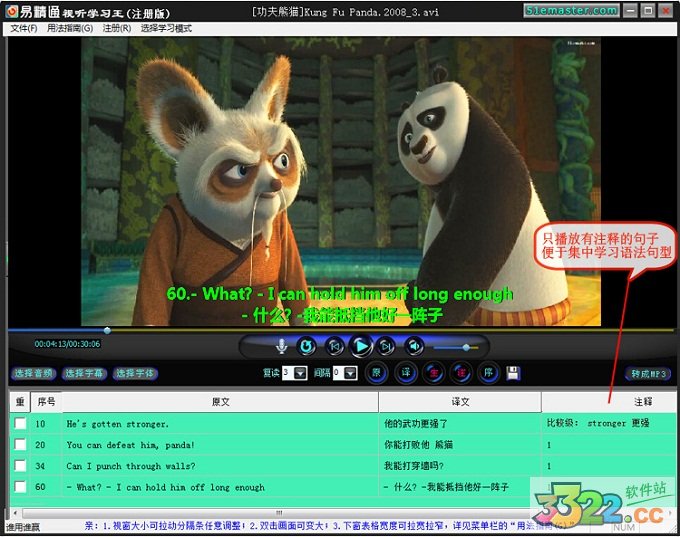Click the circular repeat/replay button
This screenshot has width=680, height=537.
pos(307,346)
